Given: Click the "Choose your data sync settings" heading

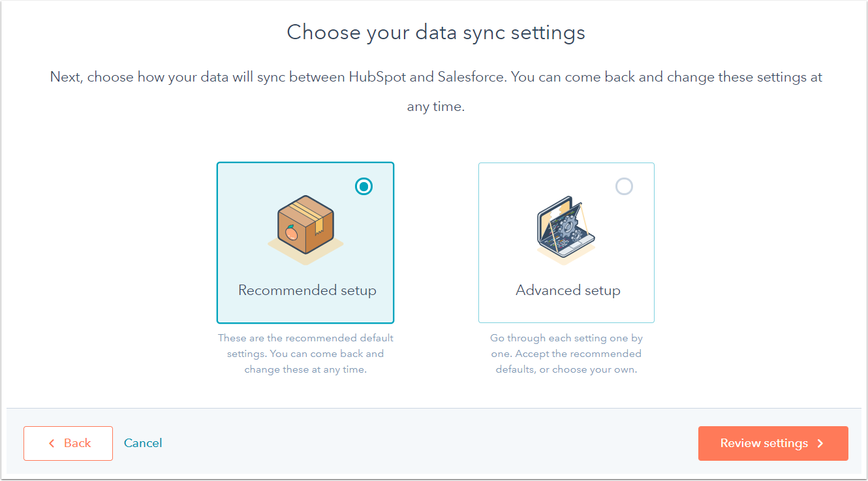Looking at the screenshot, I should coord(435,32).
